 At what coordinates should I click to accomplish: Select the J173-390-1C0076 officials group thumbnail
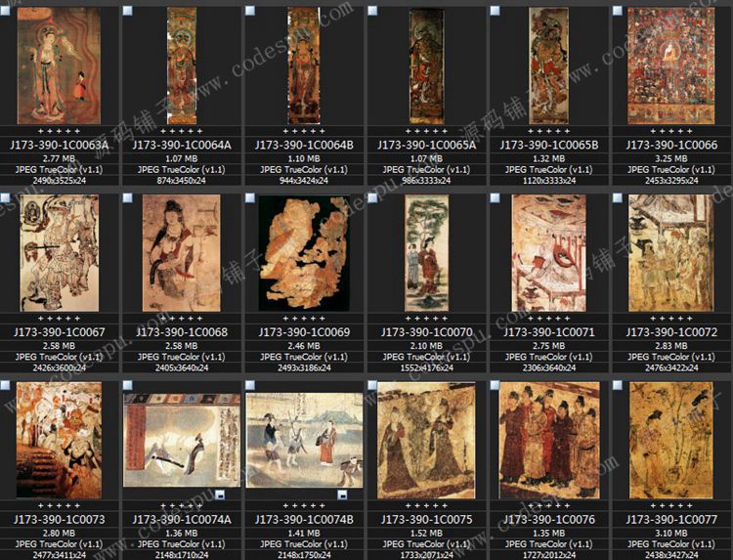(x=549, y=441)
